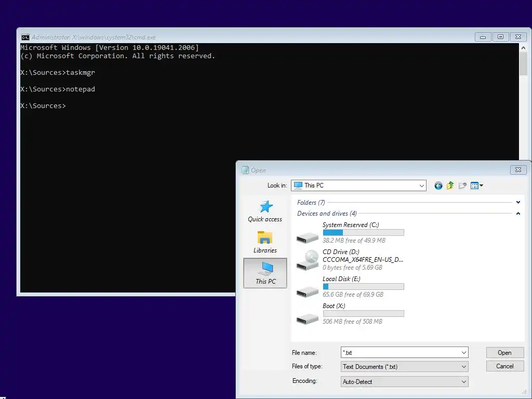Select the Local Disk (E:) drive icon
The width and height of the screenshot is (532, 399).
click(308, 291)
